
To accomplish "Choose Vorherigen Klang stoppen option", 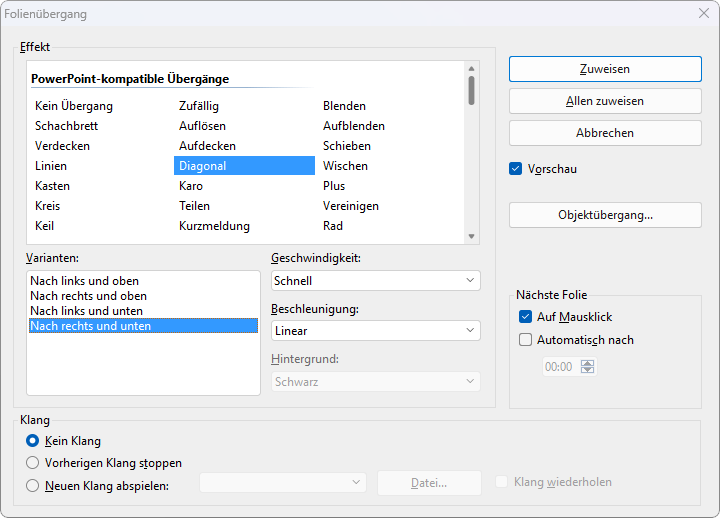I will coord(33,463).
